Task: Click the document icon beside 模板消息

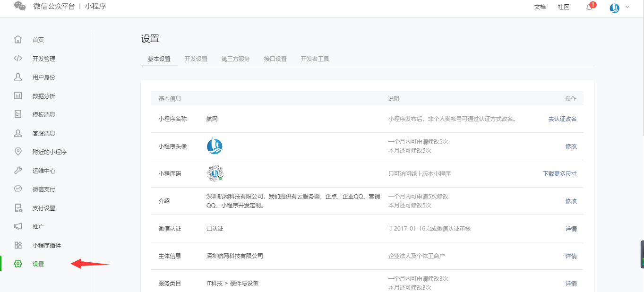Action: coord(18,114)
